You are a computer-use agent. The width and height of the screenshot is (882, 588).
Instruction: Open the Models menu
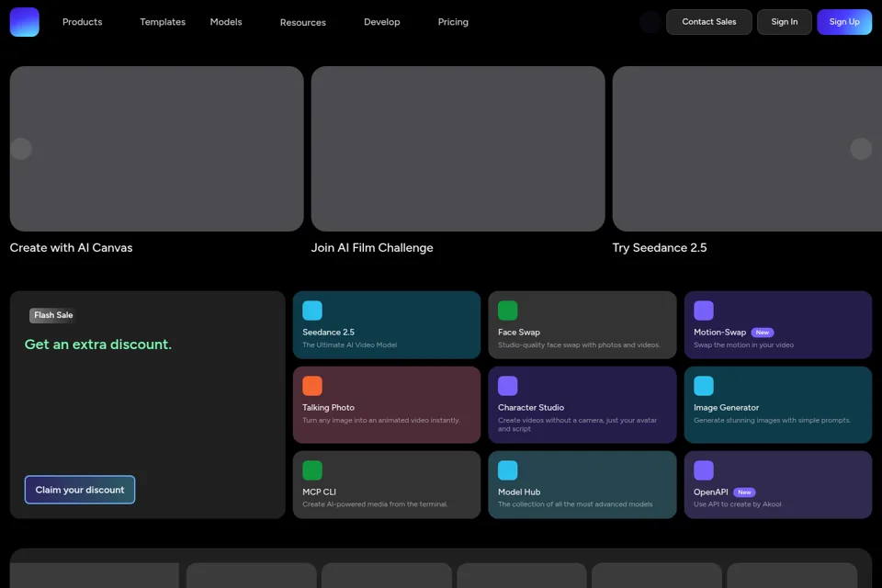click(x=226, y=22)
